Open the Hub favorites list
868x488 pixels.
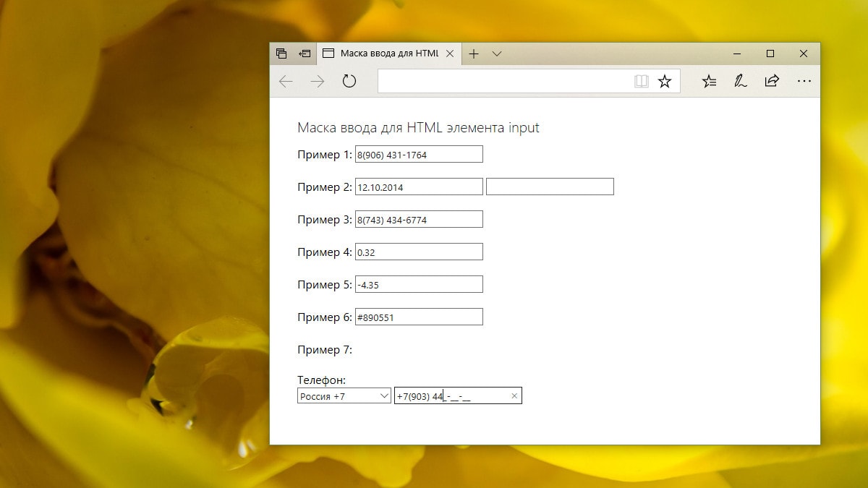point(709,82)
